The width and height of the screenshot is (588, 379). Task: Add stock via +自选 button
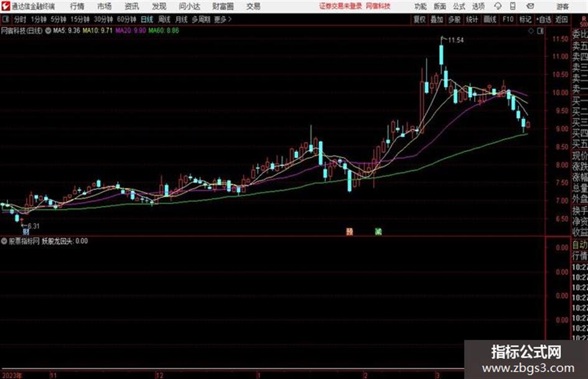(544, 19)
